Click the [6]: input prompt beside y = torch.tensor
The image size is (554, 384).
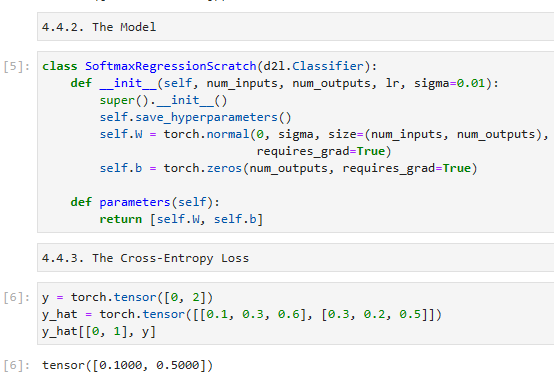click(17, 297)
